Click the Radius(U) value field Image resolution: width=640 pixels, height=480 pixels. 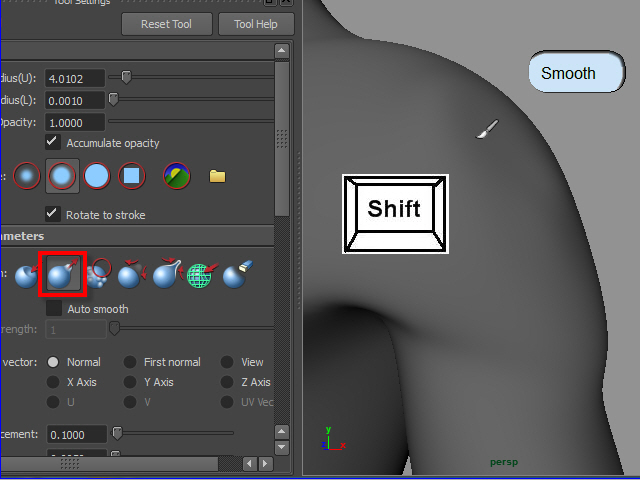click(x=75, y=78)
